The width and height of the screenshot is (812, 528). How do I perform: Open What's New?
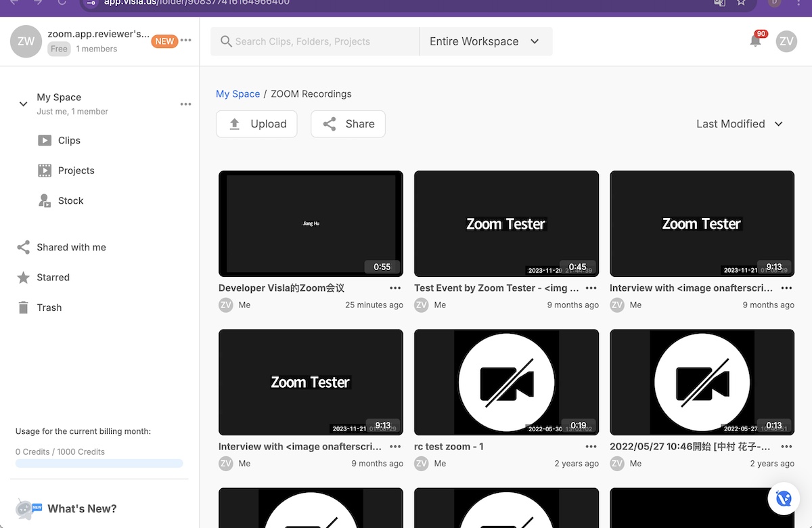tap(82, 509)
